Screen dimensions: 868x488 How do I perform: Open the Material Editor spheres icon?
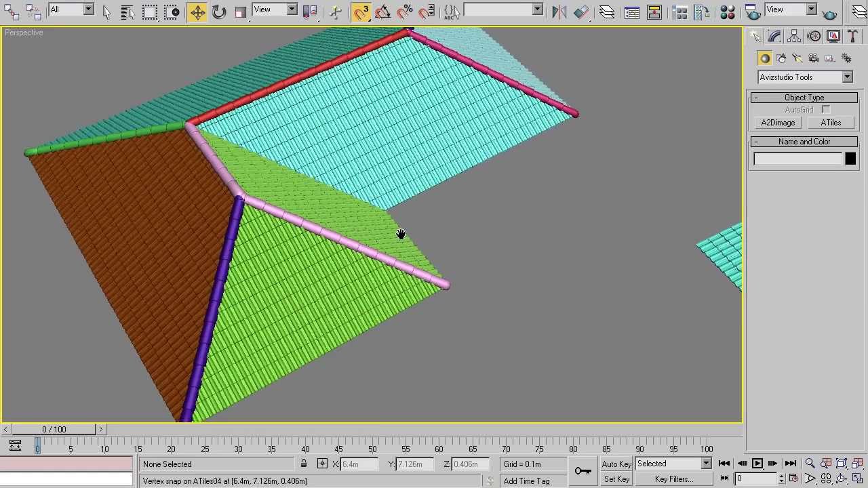point(727,12)
